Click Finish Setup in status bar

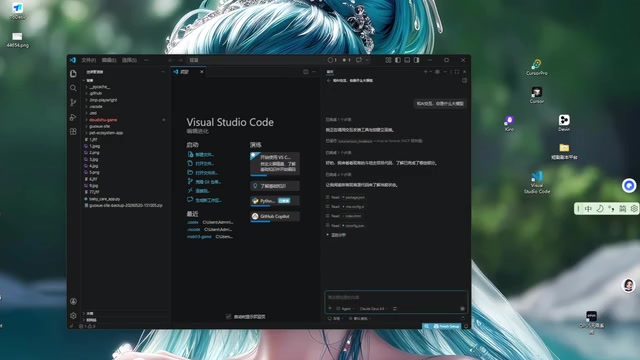click(x=446, y=327)
